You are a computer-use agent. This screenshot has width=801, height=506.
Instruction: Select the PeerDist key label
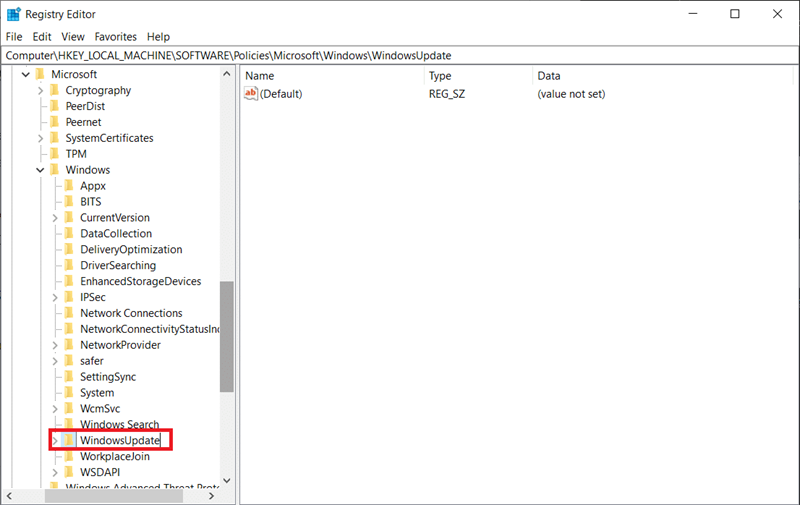pyautogui.click(x=85, y=106)
